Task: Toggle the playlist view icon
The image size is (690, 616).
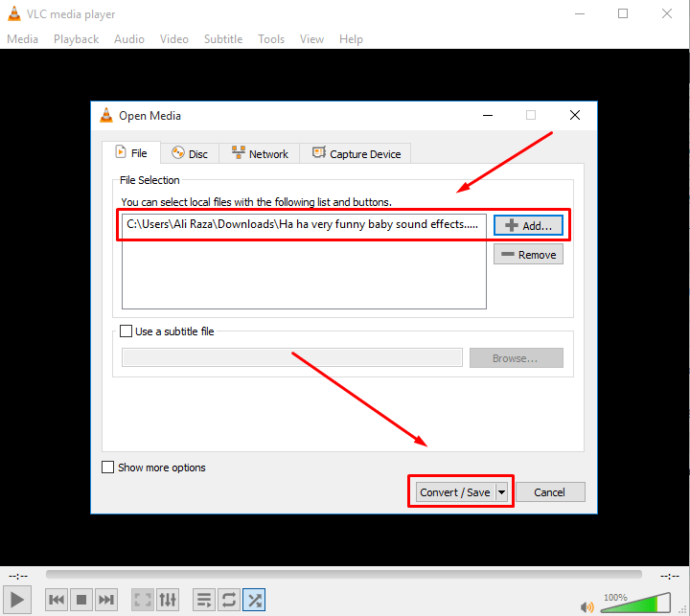Action: (204, 600)
